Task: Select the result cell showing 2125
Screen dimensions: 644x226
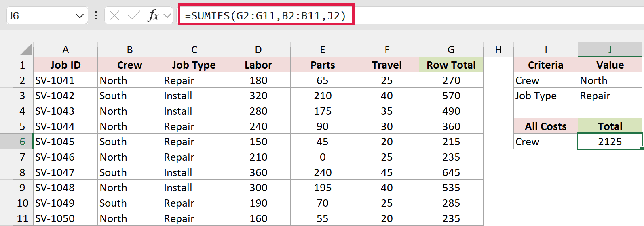Action: [x=610, y=142]
